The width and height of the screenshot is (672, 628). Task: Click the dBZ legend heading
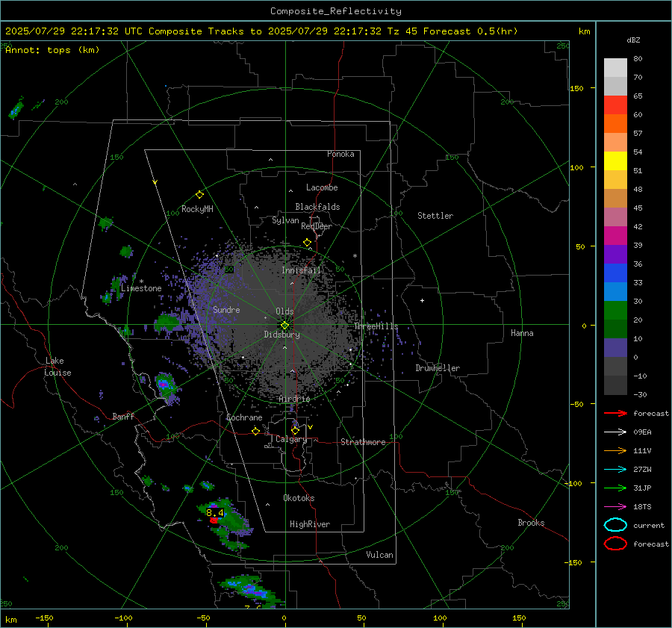coord(633,40)
